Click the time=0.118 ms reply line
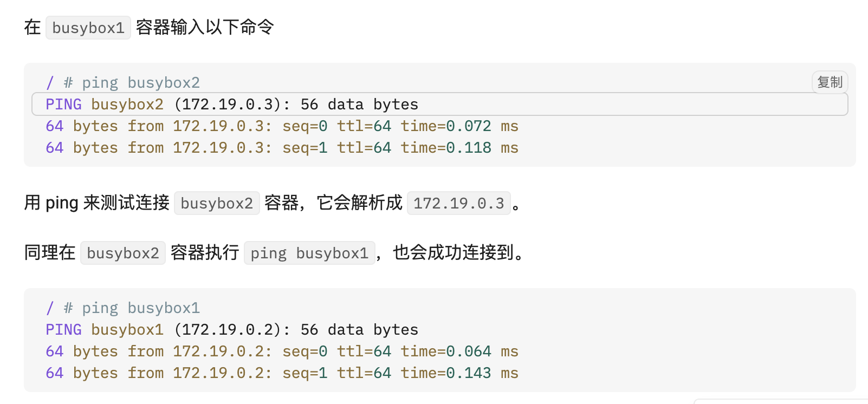 (x=282, y=148)
